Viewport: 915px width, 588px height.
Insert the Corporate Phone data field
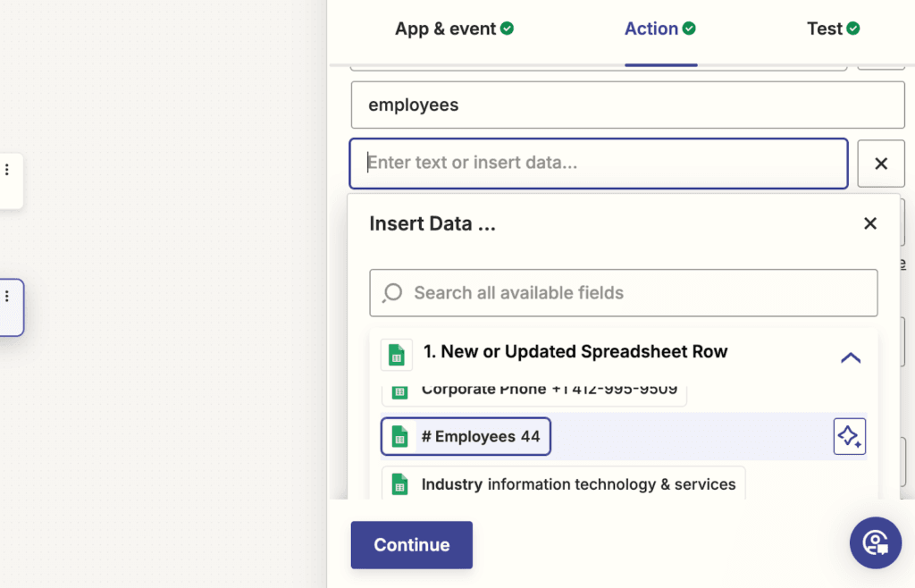(534, 391)
